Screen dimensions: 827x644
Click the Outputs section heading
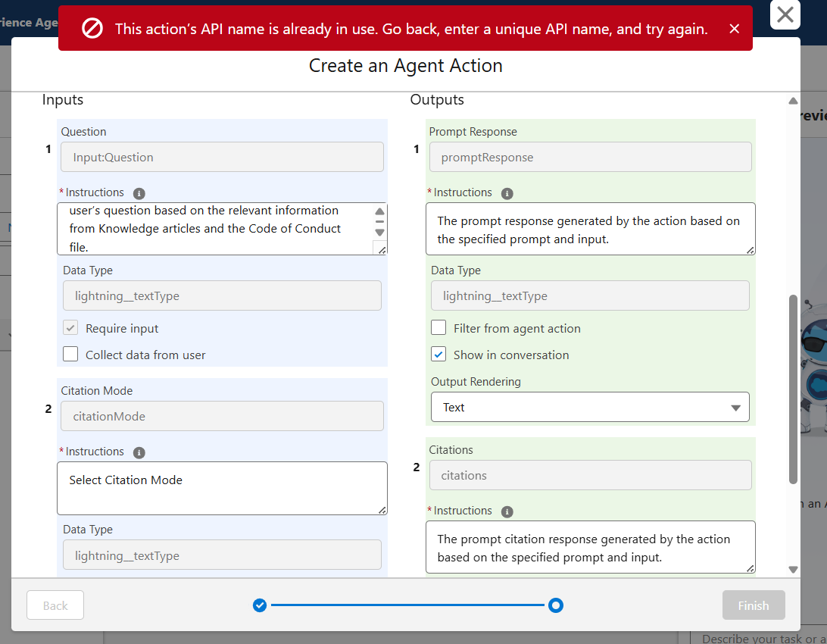click(437, 100)
